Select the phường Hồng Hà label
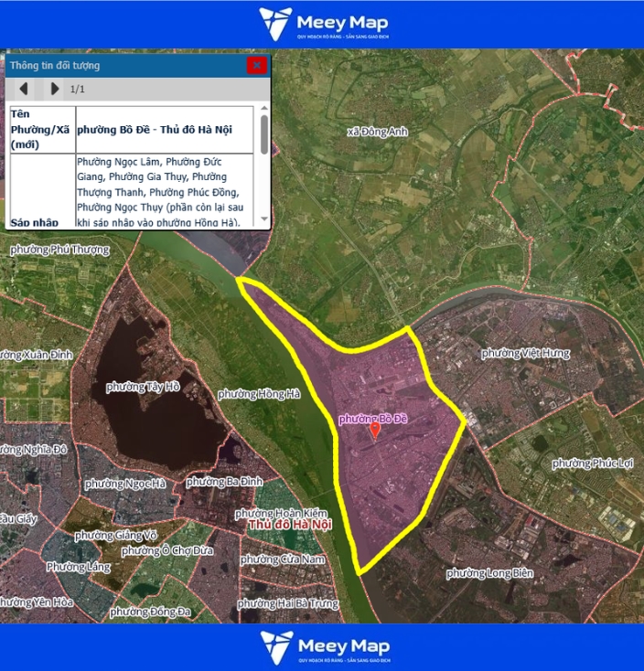 259,394
